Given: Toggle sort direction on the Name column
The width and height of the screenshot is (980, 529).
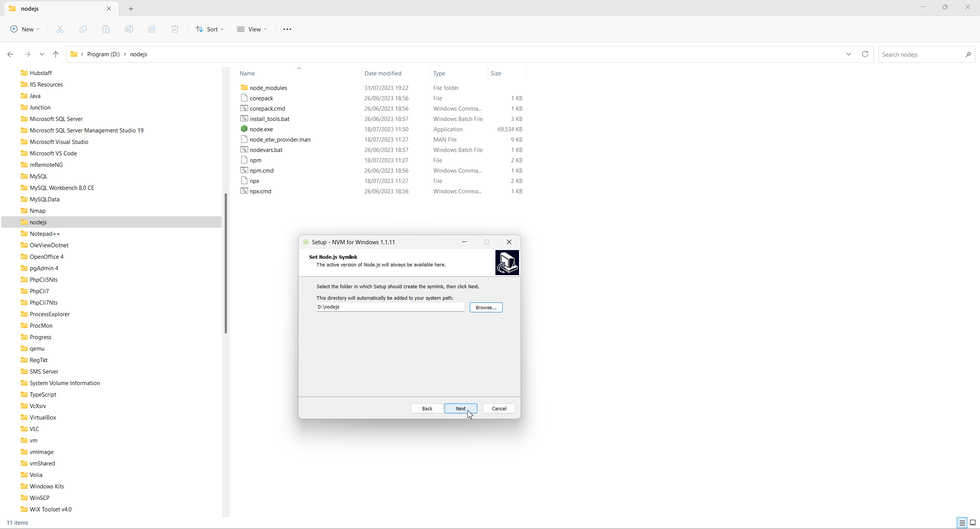Looking at the screenshot, I should click(x=247, y=73).
